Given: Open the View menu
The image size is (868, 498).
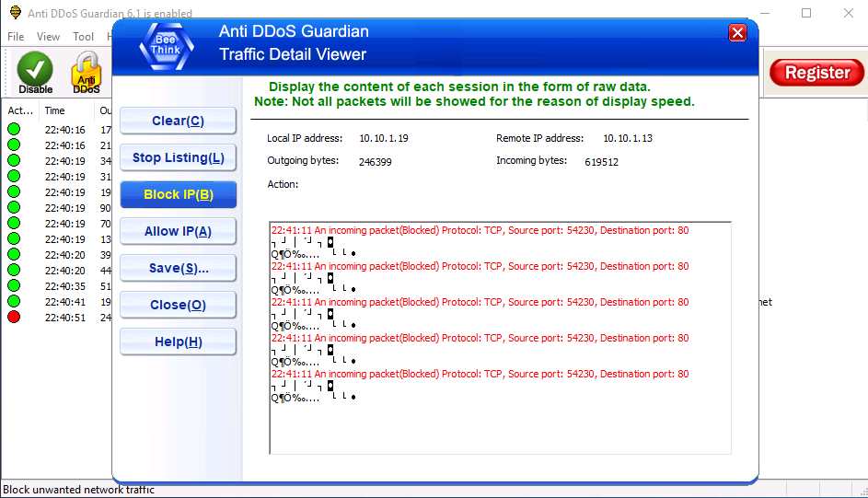Looking at the screenshot, I should 48,37.
